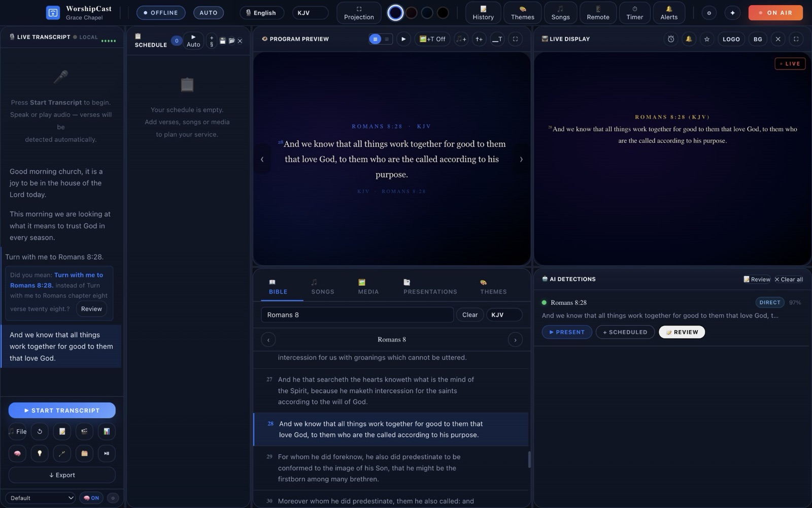Click the star icon in Live Display
Viewport: 812px width, 508px height.
click(706, 39)
